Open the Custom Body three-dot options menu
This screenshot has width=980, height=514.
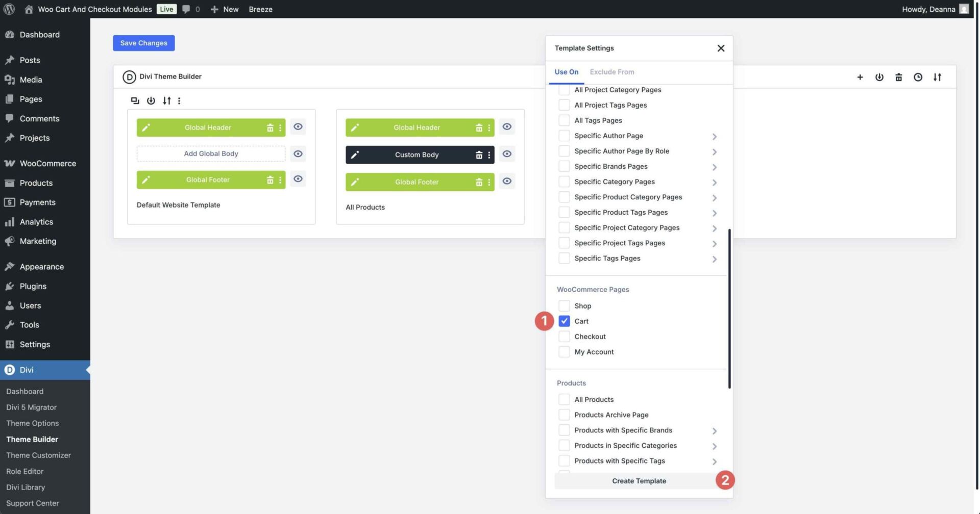pos(489,155)
